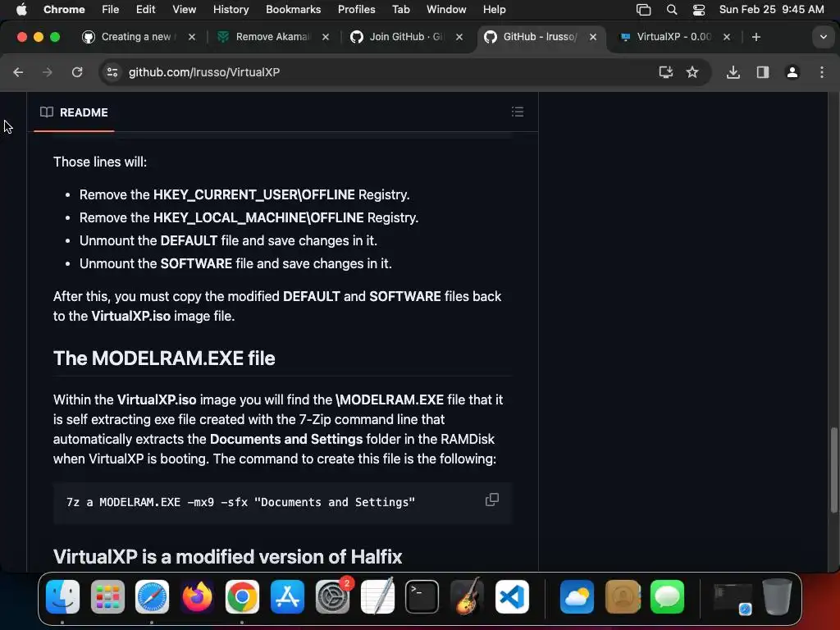The image size is (840, 630).
Task: Open App Store from the dock
Action: pos(287,596)
